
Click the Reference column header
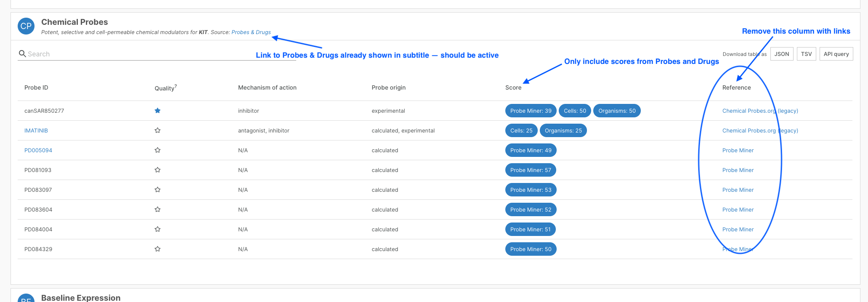point(736,87)
